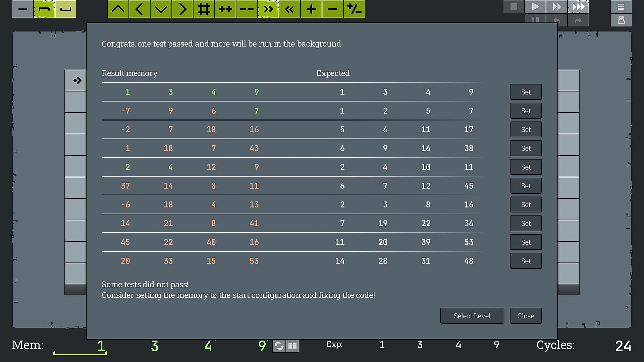Click the decrement (--) instruction
This screenshot has height=362, width=644.
(247, 9)
